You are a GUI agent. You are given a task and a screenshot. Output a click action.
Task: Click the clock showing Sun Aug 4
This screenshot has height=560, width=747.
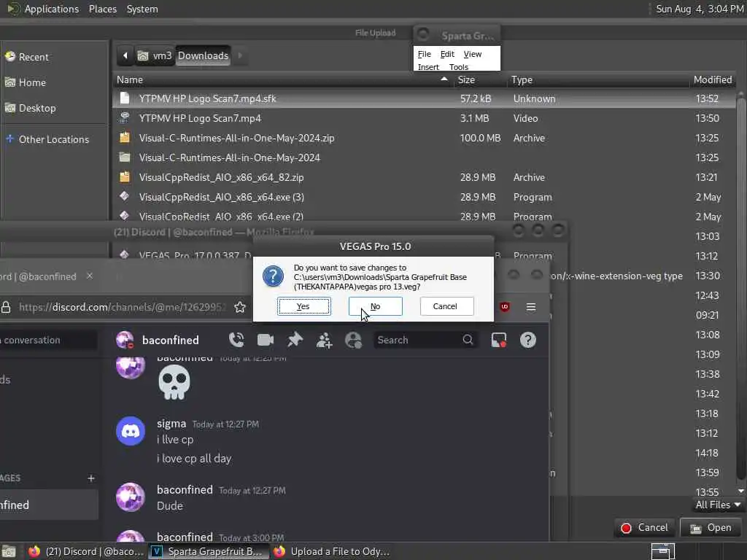[700, 9]
